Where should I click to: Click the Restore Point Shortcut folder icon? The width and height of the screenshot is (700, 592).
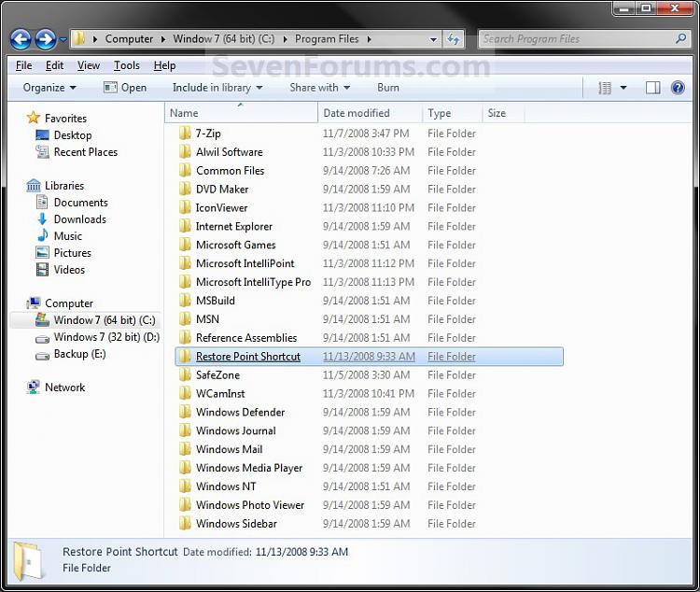185,357
